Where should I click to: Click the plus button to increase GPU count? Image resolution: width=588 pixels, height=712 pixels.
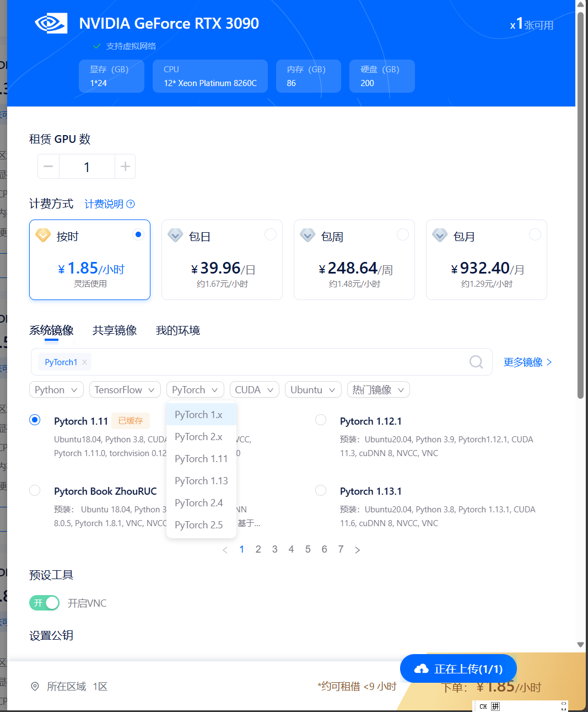coord(125,167)
